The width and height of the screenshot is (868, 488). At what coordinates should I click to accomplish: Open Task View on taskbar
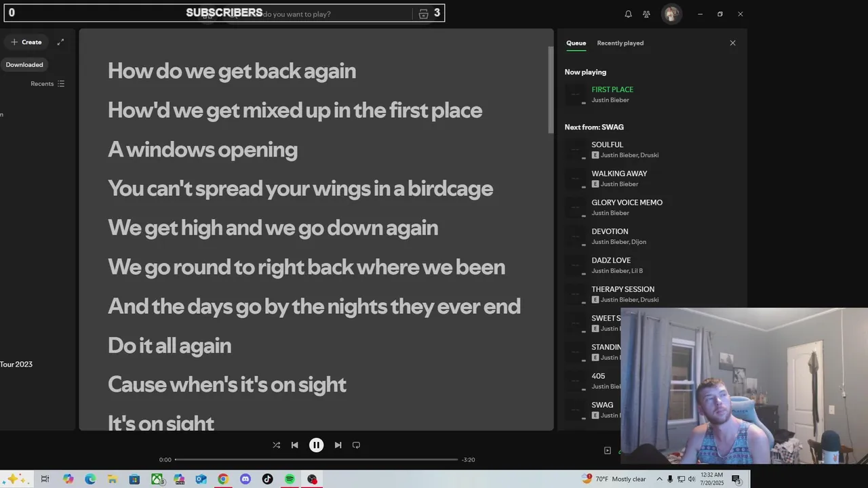click(x=45, y=479)
